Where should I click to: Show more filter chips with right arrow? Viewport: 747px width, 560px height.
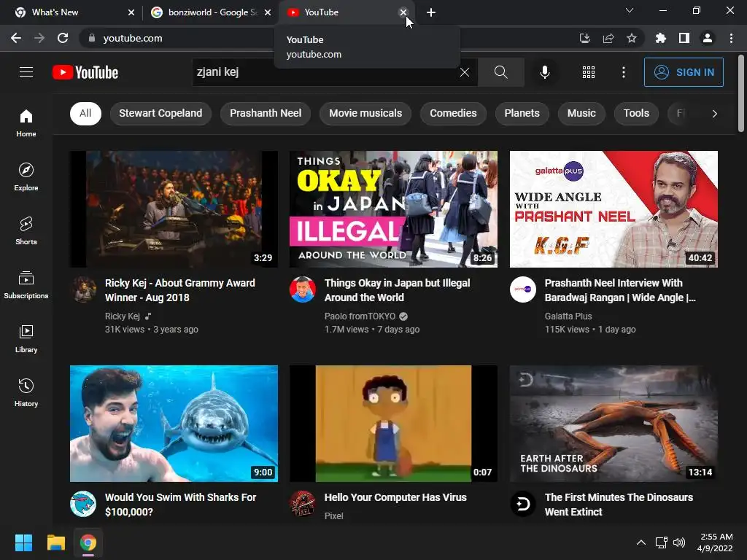pos(714,113)
